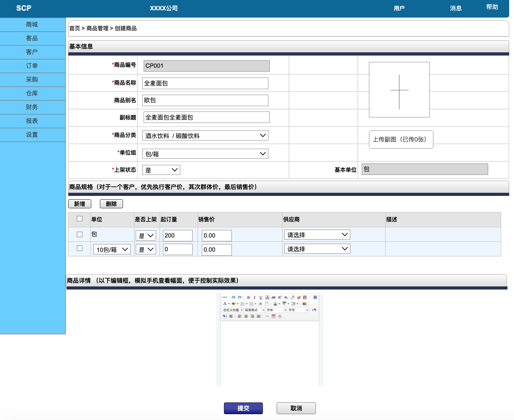The width and height of the screenshot is (514, 420).
Task: Click the line spacing icon
Action: 294,304
